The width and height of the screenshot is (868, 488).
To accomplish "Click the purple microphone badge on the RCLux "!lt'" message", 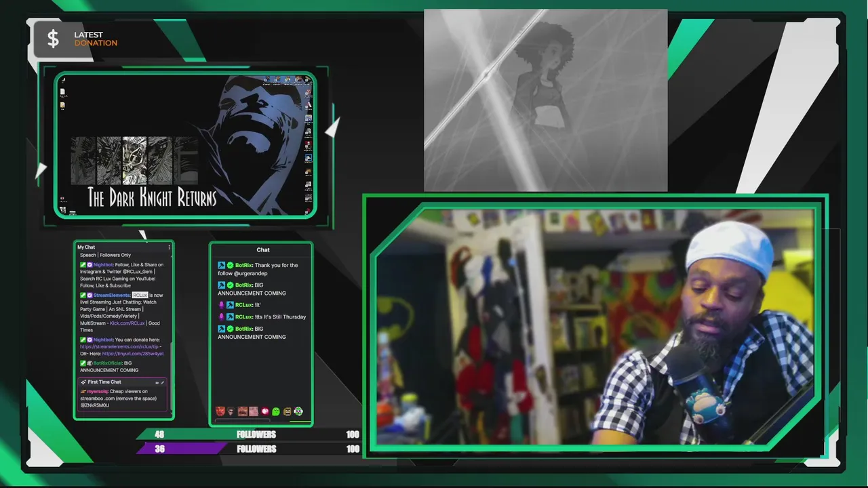I will click(x=221, y=305).
